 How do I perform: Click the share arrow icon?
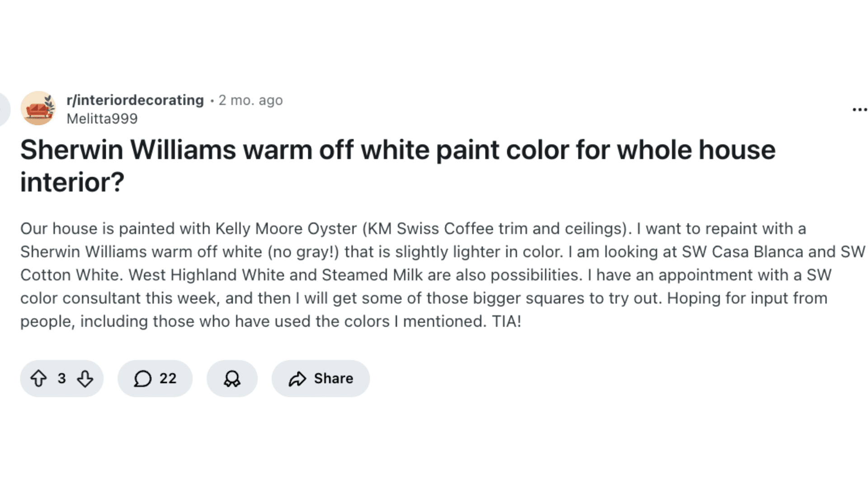click(x=297, y=379)
